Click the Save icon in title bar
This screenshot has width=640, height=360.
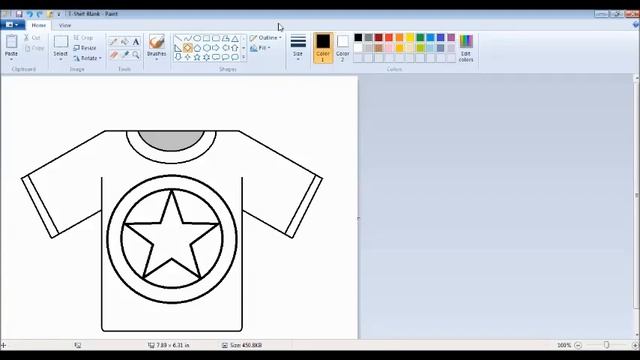tap(19, 14)
